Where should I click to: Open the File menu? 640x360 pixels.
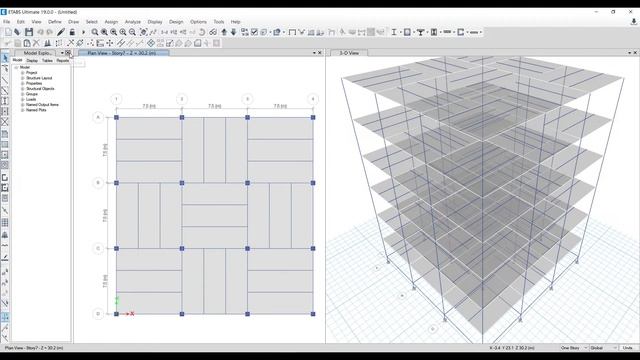(x=7, y=22)
